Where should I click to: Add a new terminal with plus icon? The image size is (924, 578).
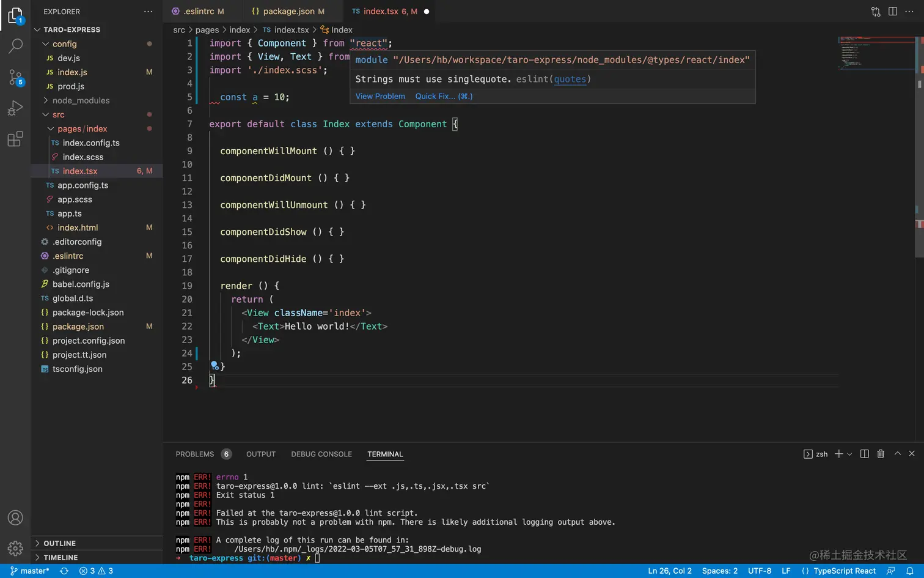click(839, 454)
